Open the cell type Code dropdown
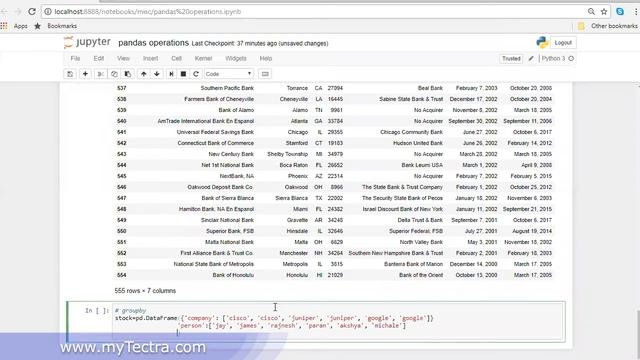 [x=229, y=74]
